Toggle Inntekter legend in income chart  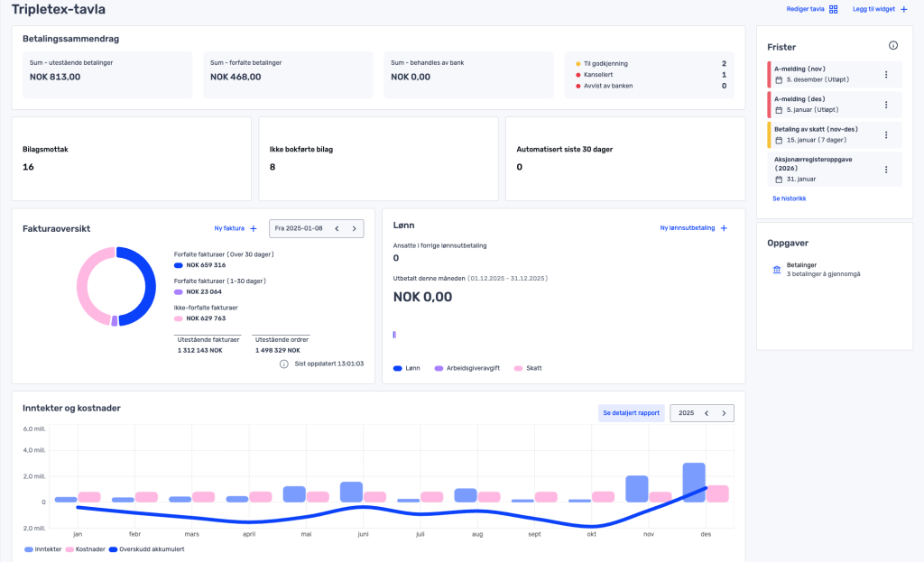tap(43, 549)
